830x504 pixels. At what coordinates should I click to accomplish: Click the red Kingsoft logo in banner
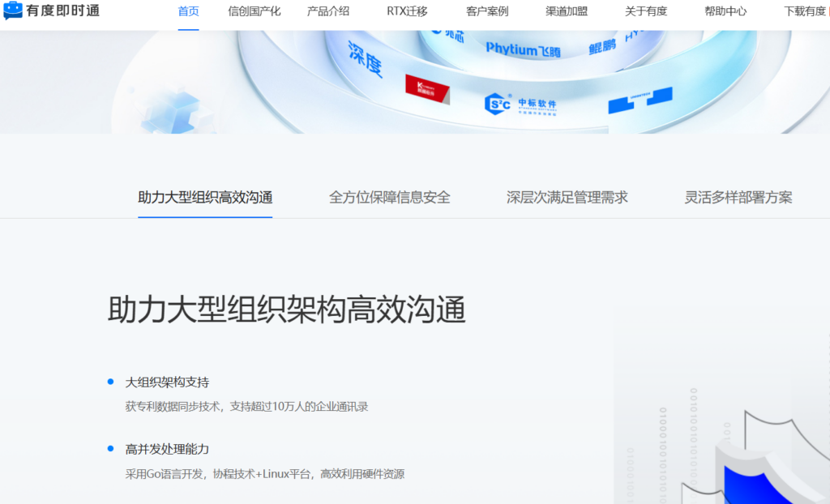coord(427,89)
